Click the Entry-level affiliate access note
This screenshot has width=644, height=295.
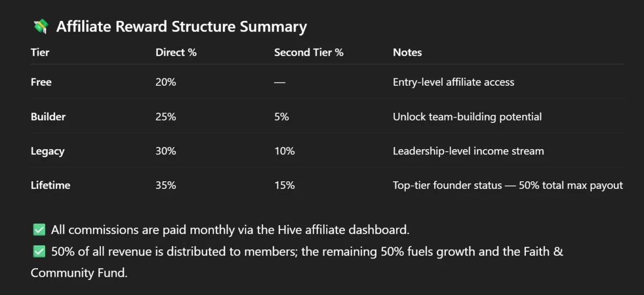[x=453, y=82]
